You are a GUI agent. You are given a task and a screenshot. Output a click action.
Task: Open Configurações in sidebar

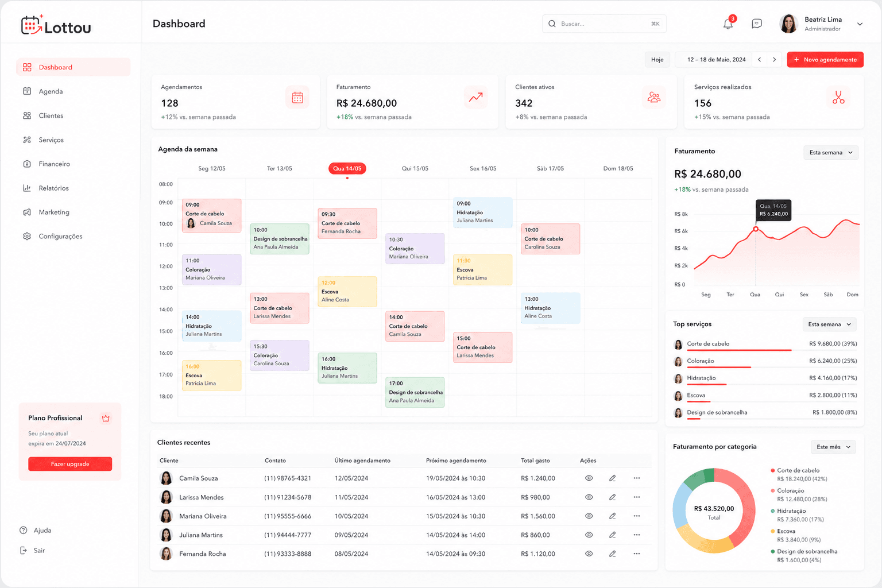pos(73,236)
